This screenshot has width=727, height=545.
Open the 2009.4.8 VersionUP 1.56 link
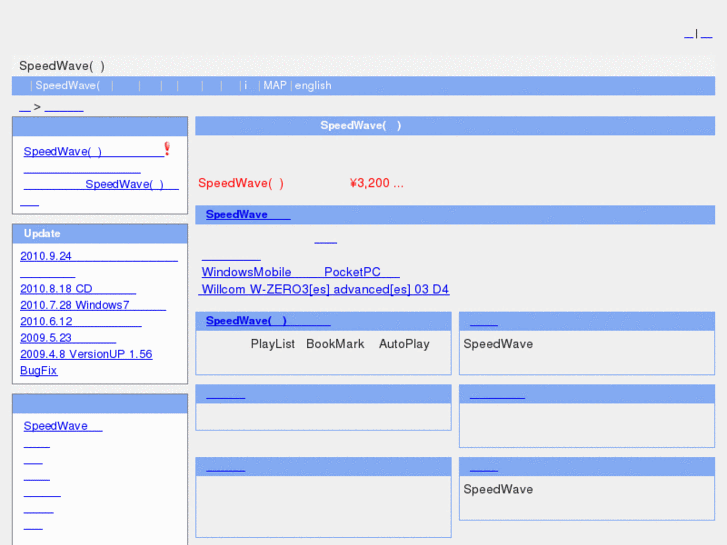86,354
